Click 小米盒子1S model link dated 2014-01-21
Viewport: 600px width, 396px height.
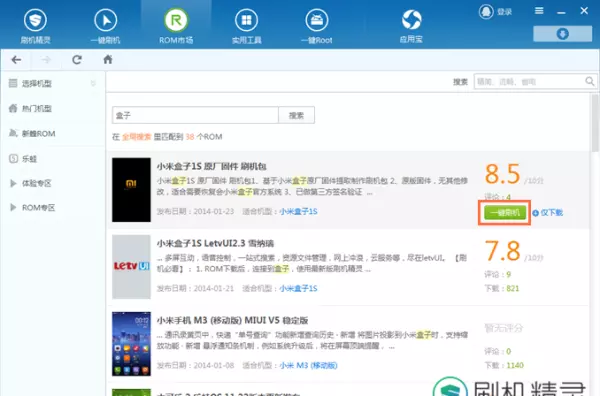point(298,288)
